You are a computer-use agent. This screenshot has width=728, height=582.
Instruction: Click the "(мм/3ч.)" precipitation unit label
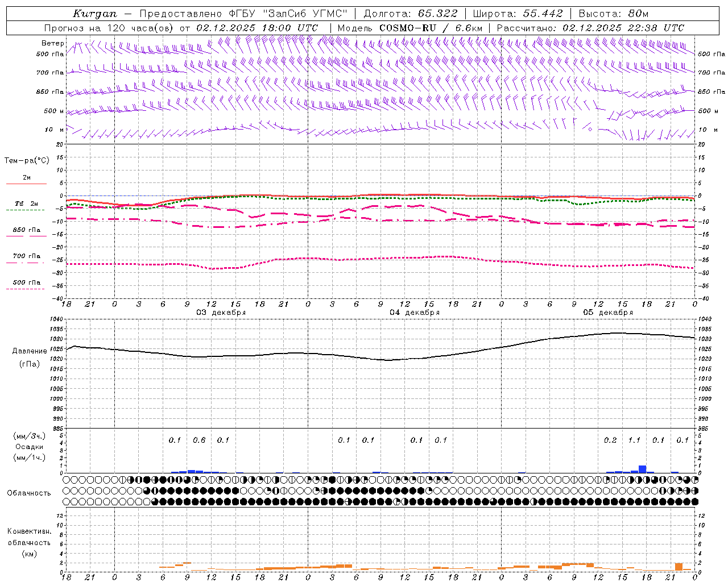point(30,436)
